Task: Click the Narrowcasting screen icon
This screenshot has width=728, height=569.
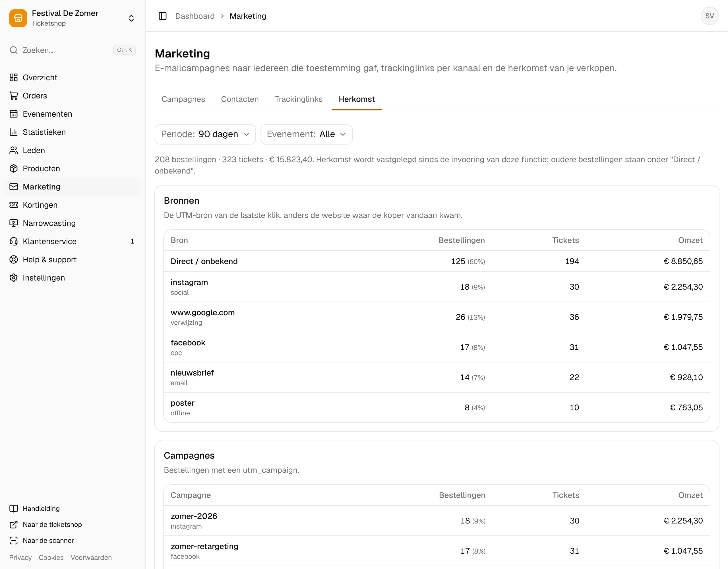Action: (14, 223)
